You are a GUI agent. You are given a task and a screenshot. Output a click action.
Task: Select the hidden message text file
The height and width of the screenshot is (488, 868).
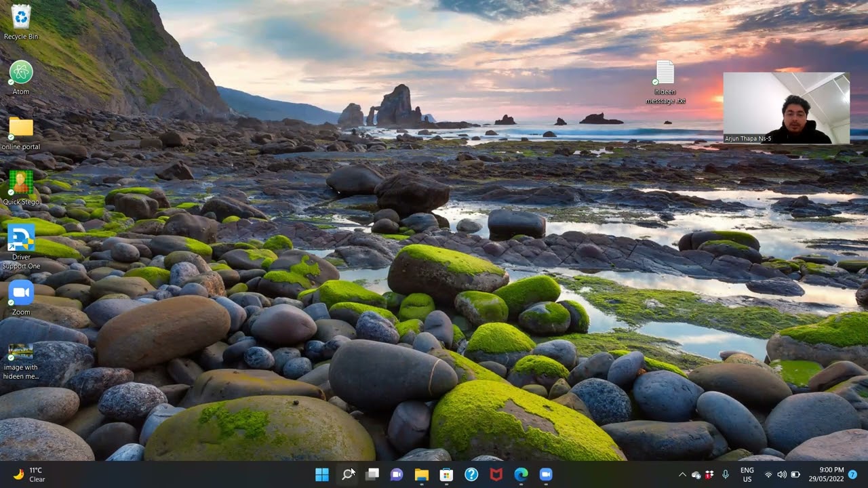click(665, 73)
